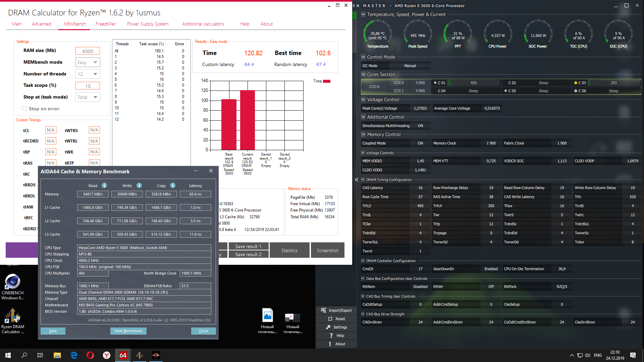Switch to the FreezKiller tab
This screenshot has height=362, width=644.
pyautogui.click(x=105, y=24)
